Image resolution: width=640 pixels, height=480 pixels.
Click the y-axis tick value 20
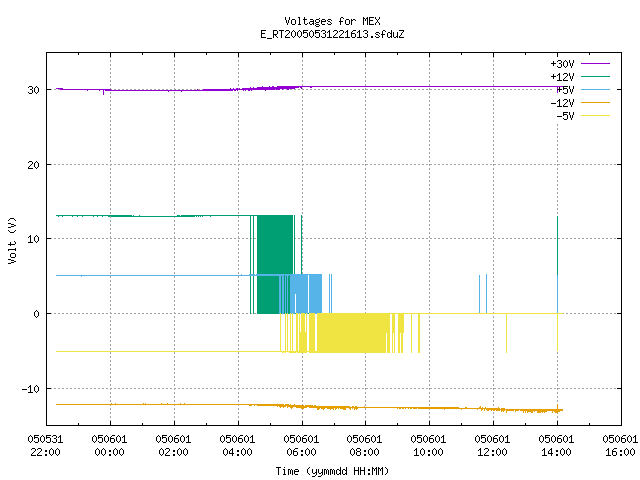click(33, 165)
